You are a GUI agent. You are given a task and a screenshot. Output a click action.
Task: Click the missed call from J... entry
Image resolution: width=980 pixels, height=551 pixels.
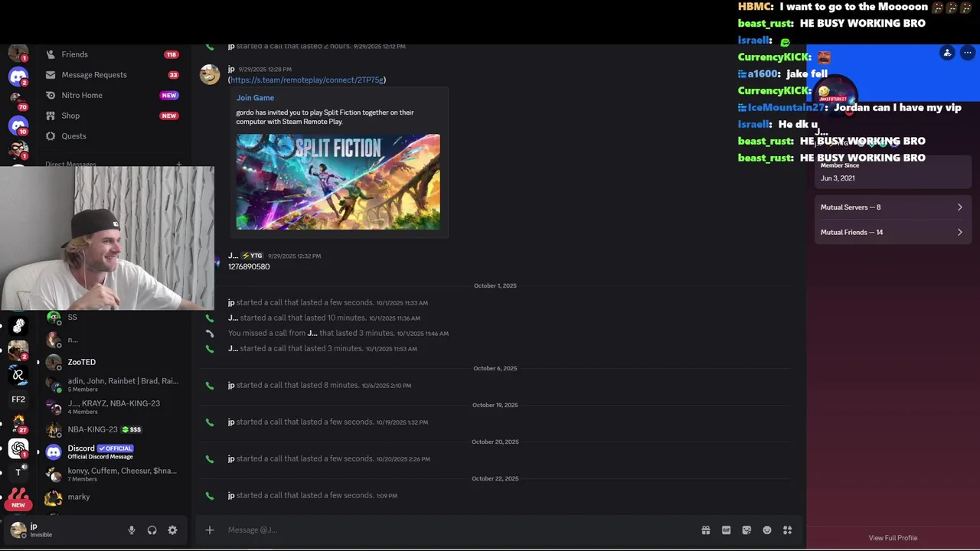click(338, 334)
